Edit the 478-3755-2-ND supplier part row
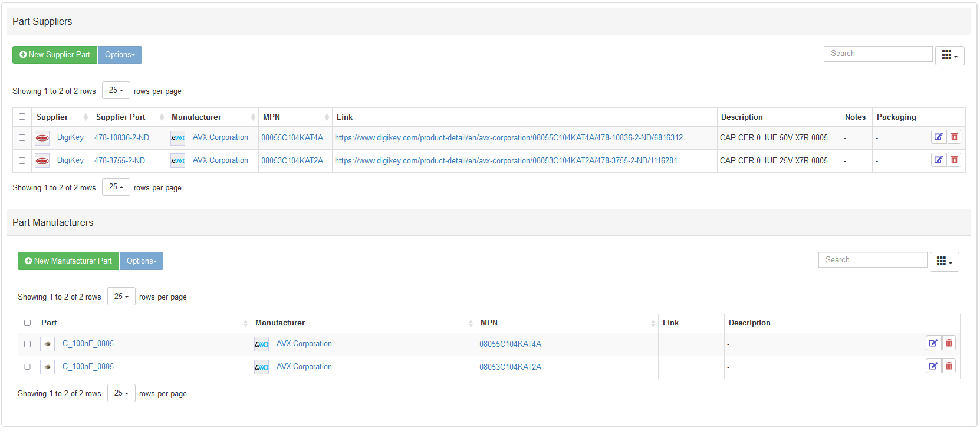 [938, 160]
